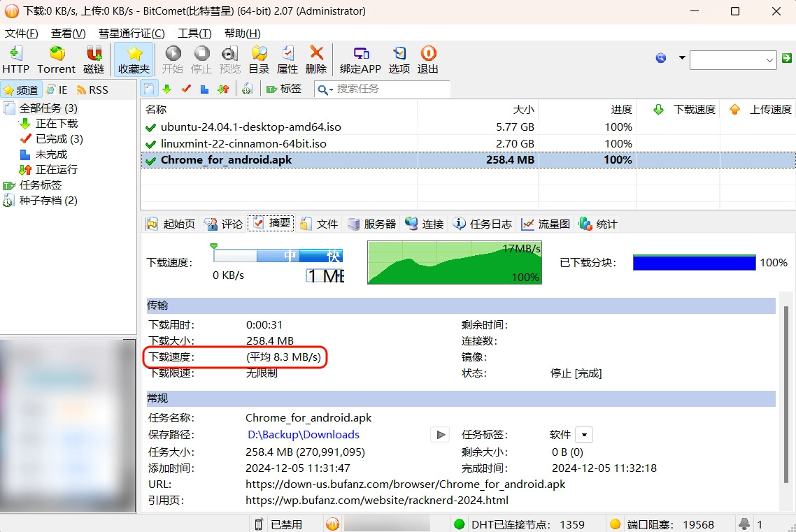Click the play arrow beside save path
The image size is (796, 532).
440,435
